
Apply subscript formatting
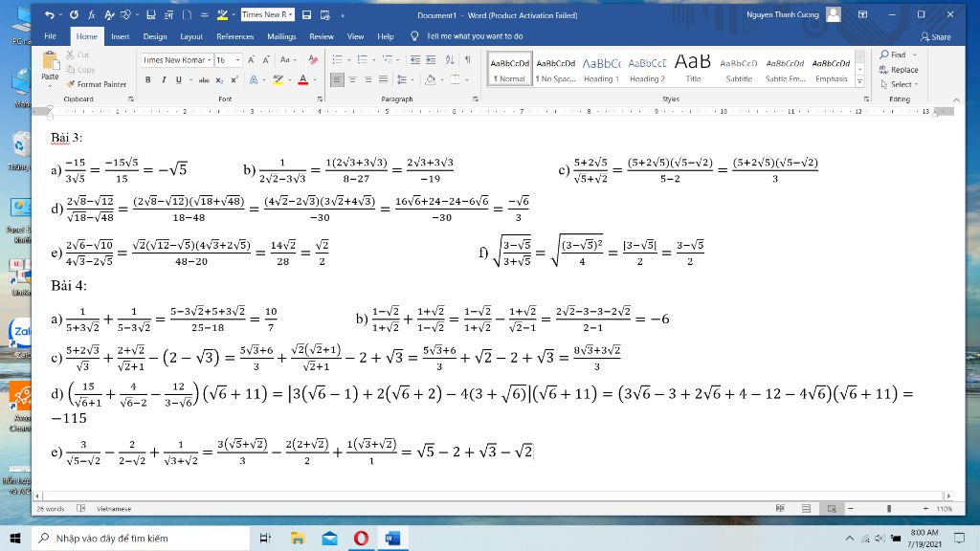[219, 80]
